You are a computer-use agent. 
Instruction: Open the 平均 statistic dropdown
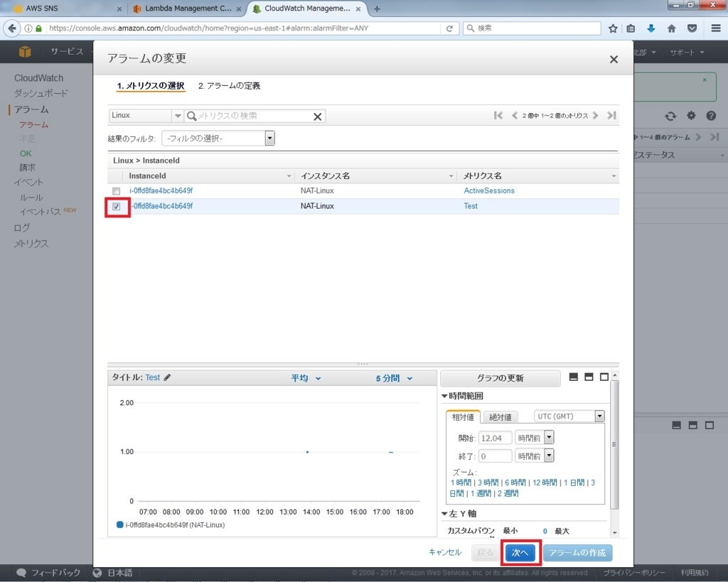click(306, 378)
